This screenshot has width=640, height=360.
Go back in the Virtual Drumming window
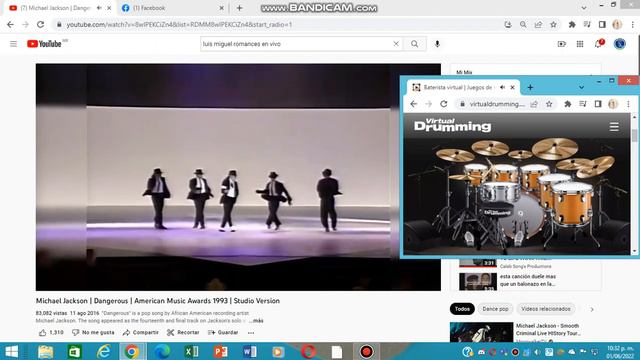(414, 104)
